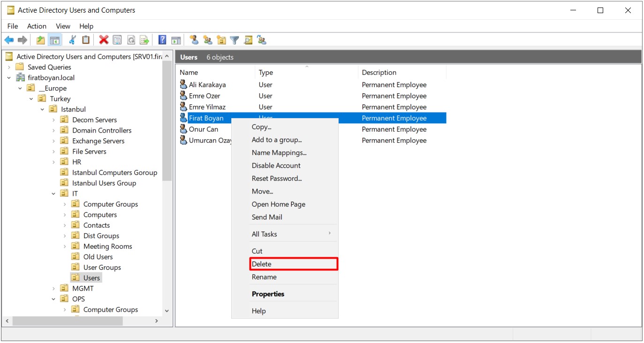Image resolution: width=644 pixels, height=343 pixels.
Task: Create a new organizational unit via toolbar icon
Action: (221, 40)
